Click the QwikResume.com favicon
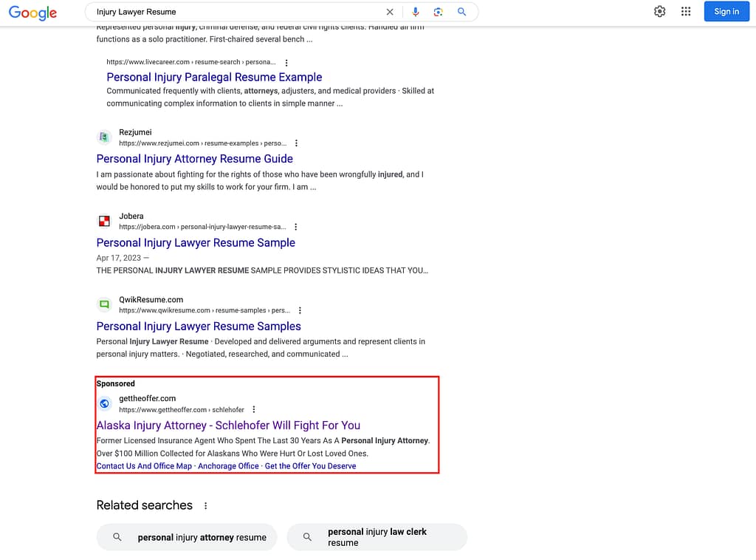The width and height of the screenshot is (756, 560). click(x=104, y=304)
